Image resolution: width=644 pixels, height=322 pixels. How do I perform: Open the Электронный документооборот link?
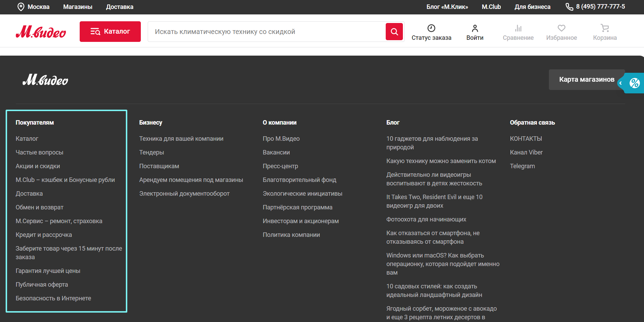pos(184,194)
